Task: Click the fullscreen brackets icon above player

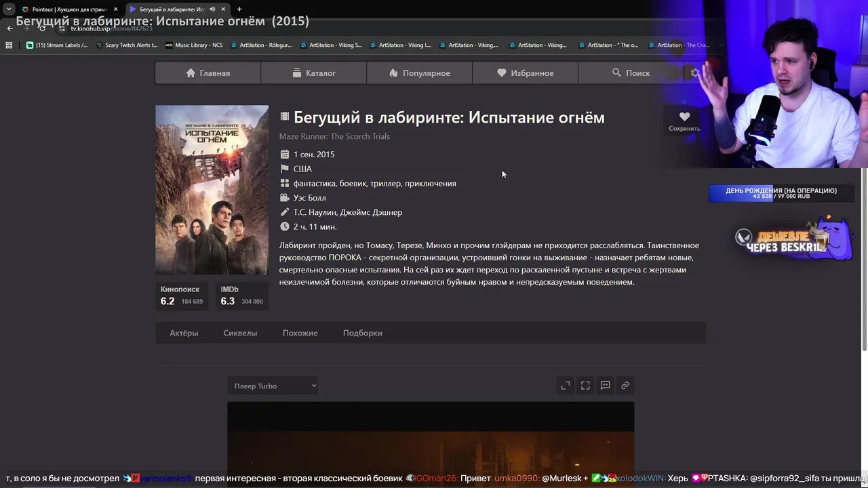Action: [585, 386]
